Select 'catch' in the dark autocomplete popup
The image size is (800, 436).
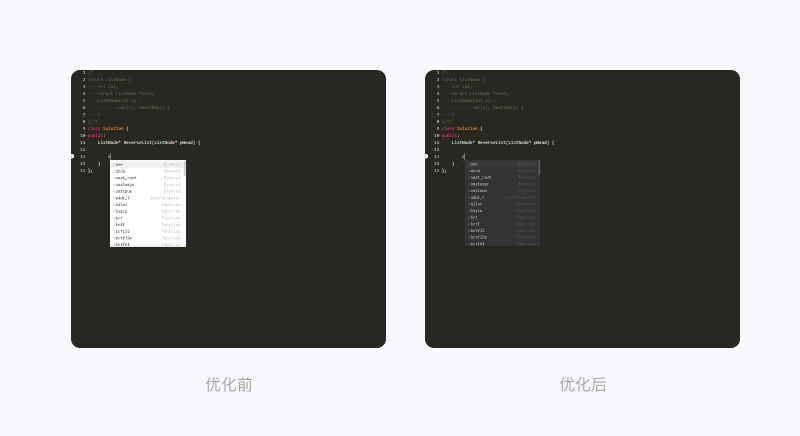[502, 171]
